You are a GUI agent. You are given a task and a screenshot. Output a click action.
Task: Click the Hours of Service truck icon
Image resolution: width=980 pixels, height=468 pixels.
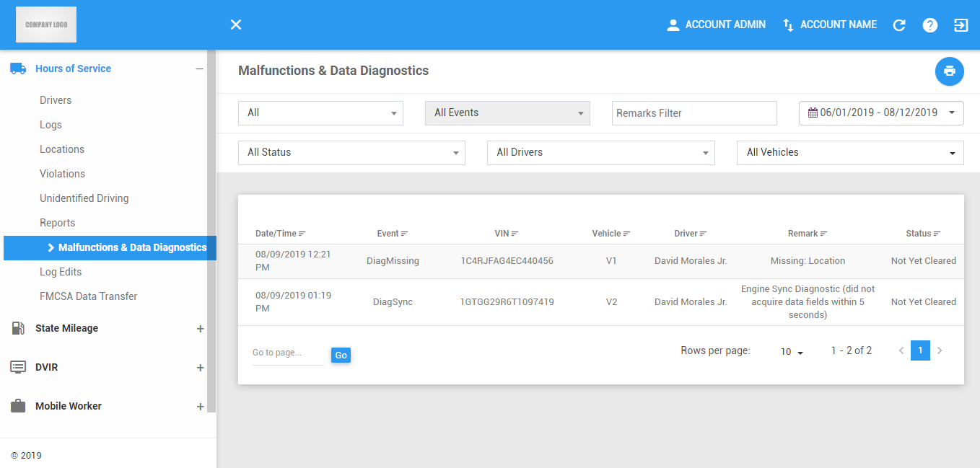pos(18,69)
